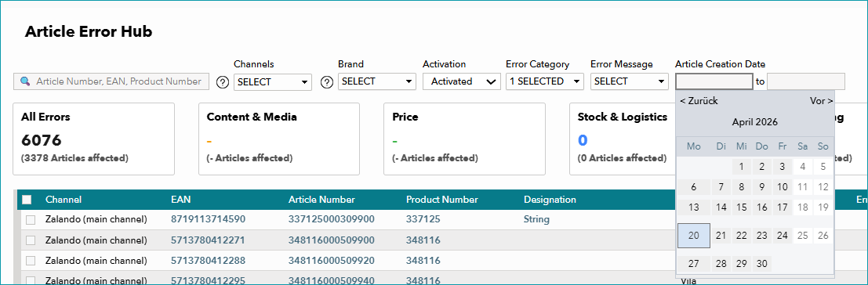The height and width of the screenshot is (285, 868).
Task: Pick April 9 in the calendar
Action: tap(761, 186)
